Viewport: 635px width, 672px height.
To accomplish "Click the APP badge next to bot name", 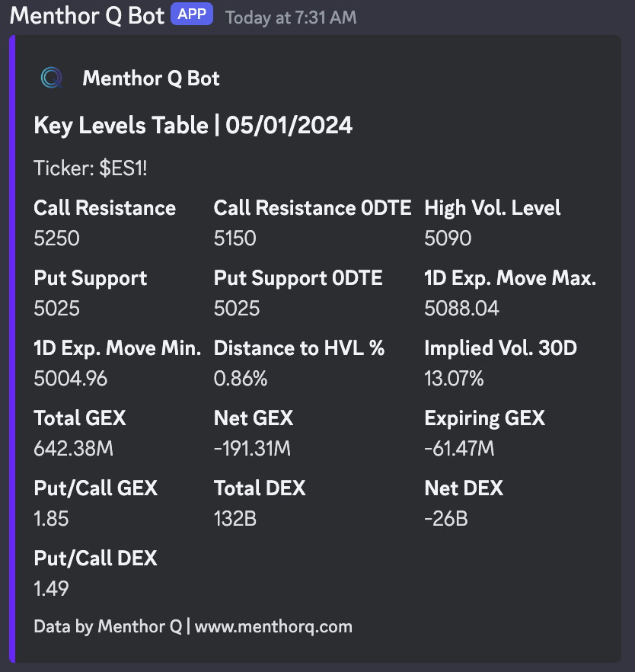I will (192, 14).
